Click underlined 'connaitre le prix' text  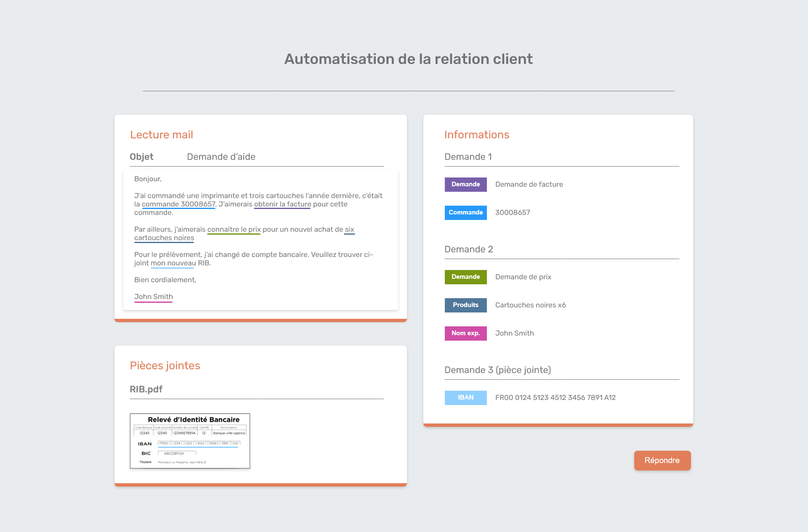click(x=234, y=230)
